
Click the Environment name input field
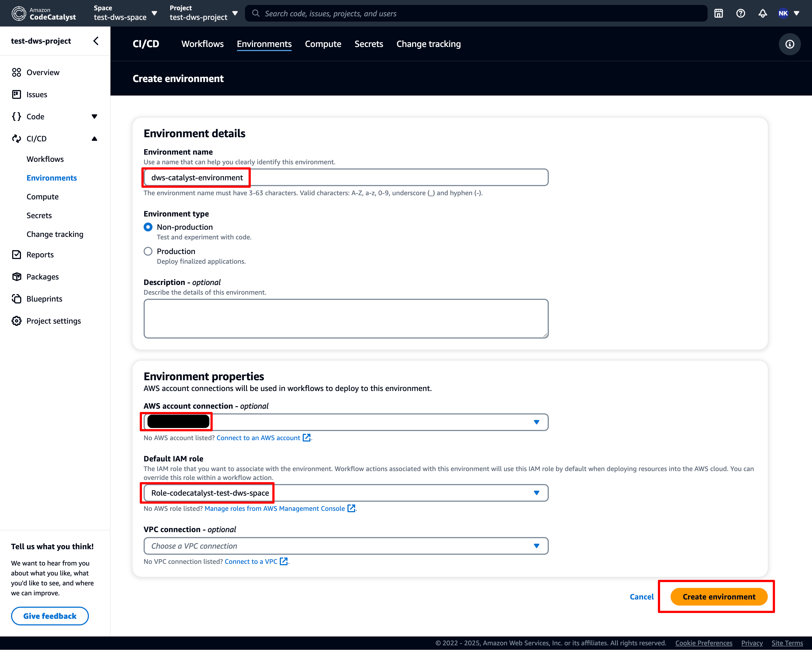(x=346, y=177)
